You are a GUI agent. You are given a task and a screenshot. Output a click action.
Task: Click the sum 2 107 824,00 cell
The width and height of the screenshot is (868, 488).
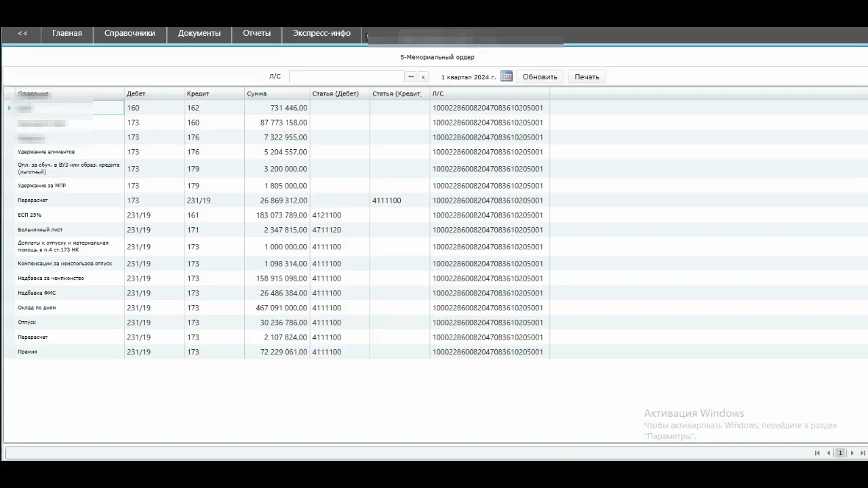pyautogui.click(x=277, y=337)
